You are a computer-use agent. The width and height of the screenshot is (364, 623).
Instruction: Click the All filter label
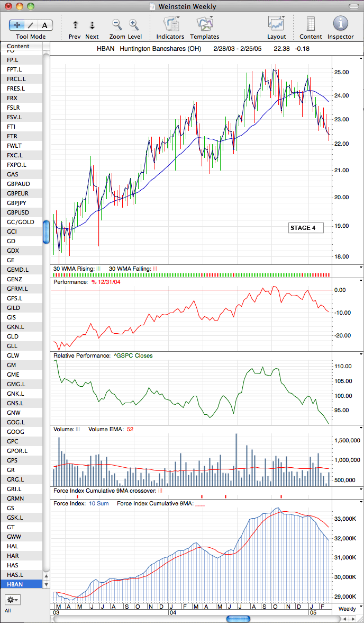pyautogui.click(x=8, y=610)
